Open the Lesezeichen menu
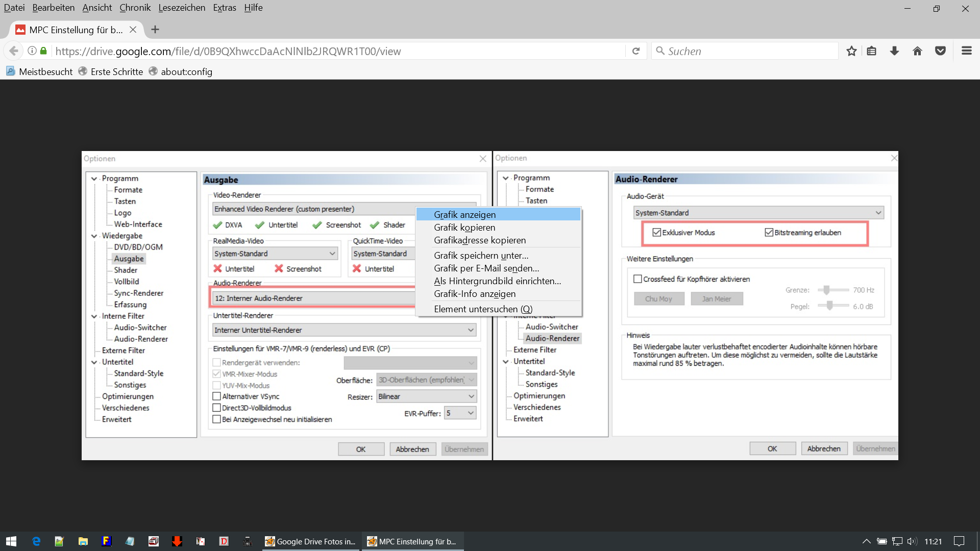 (x=182, y=8)
